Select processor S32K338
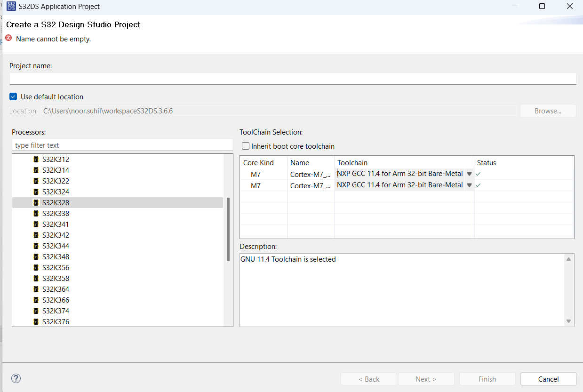The image size is (583, 392). (x=56, y=214)
